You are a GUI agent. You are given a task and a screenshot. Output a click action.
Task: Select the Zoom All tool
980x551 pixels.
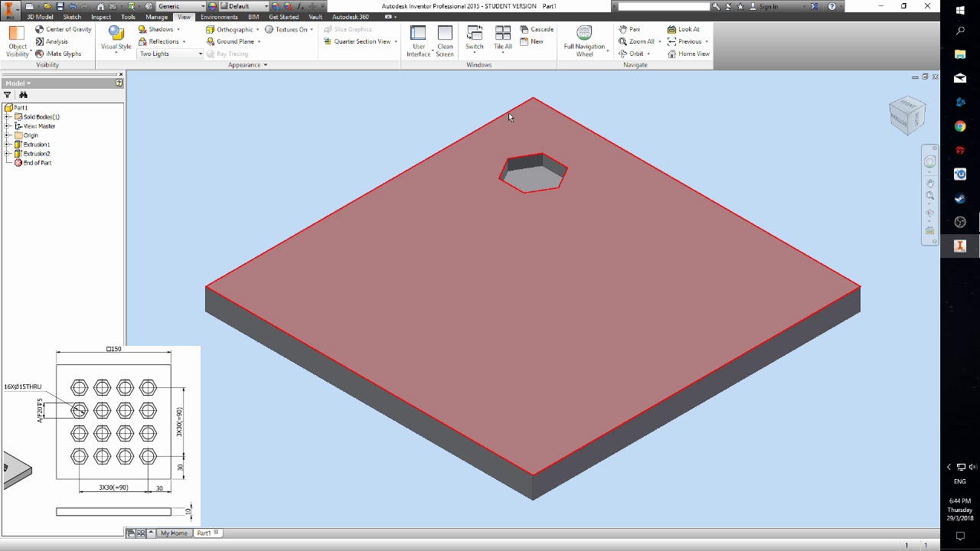pos(638,41)
